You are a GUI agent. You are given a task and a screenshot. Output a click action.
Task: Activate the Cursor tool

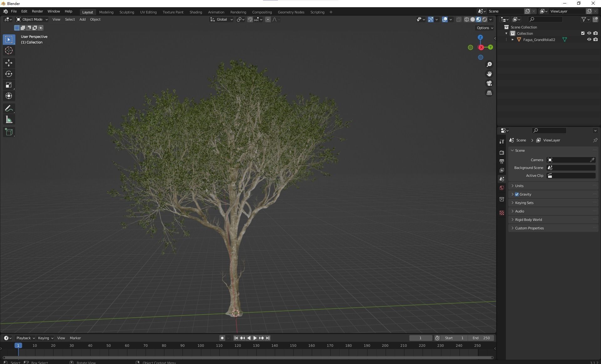pos(9,50)
